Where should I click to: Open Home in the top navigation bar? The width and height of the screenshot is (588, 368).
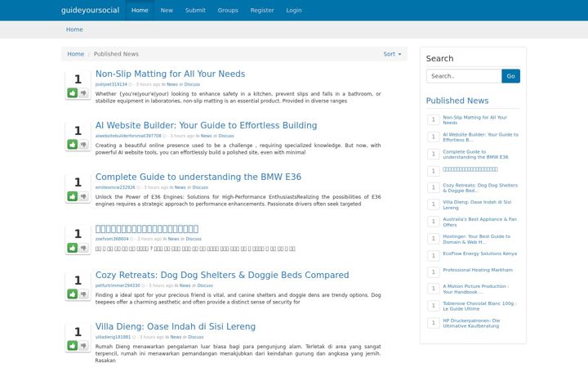coord(140,10)
